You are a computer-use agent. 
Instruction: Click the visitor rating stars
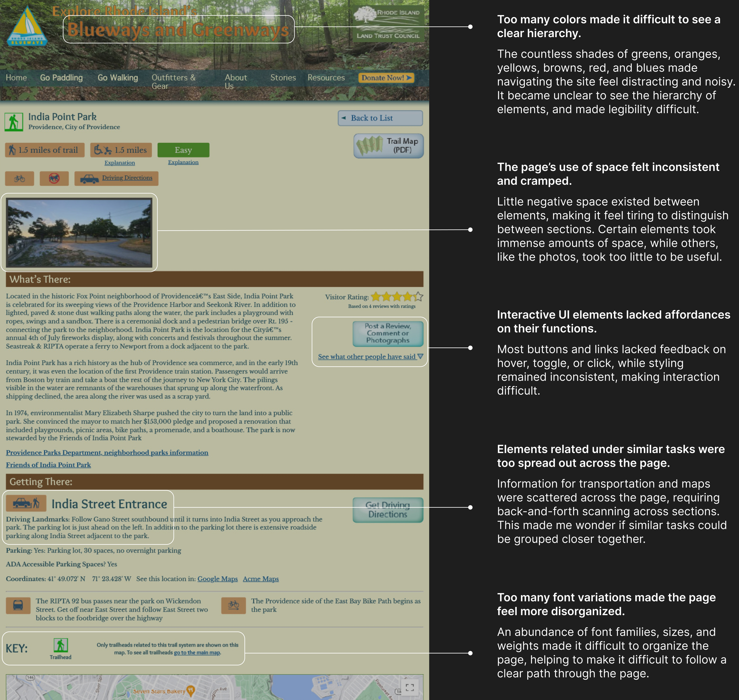[x=397, y=297]
